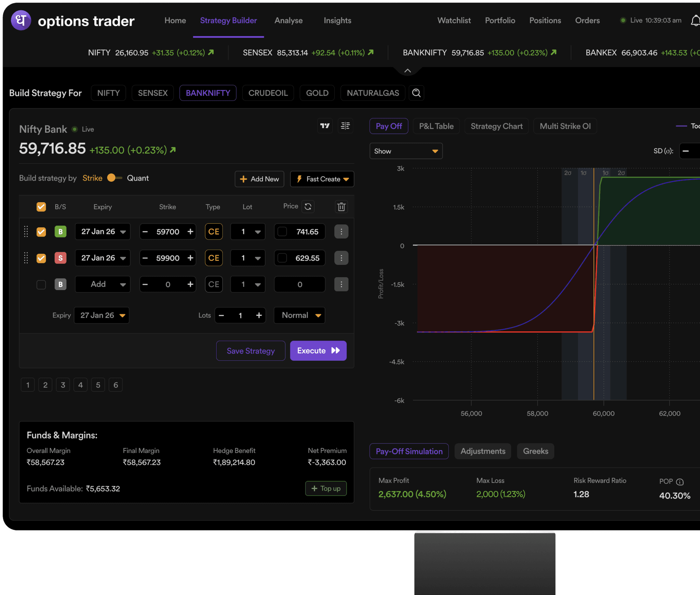Check the empty Add leg checkbox
700x595 pixels.
click(x=41, y=284)
